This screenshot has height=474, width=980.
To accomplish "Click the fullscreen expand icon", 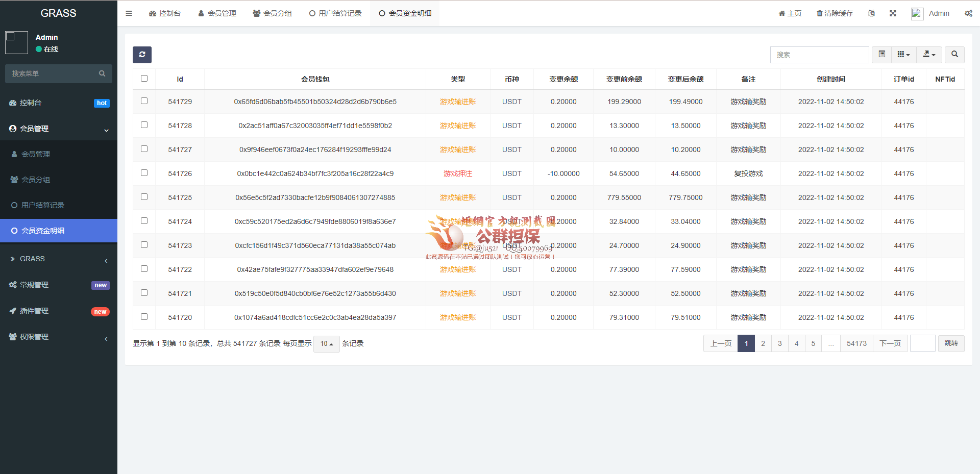I will tap(893, 13).
